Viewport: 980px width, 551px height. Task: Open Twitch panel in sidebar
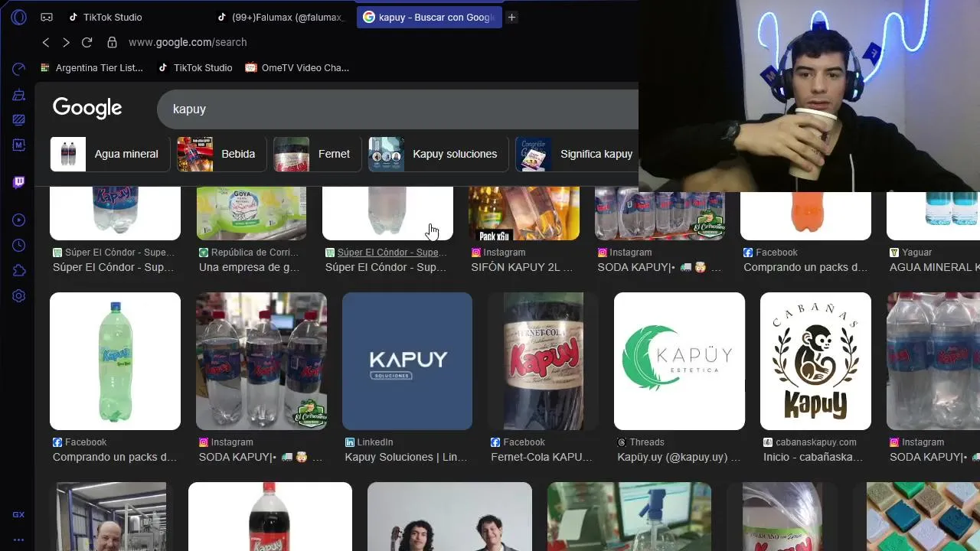[x=18, y=182]
